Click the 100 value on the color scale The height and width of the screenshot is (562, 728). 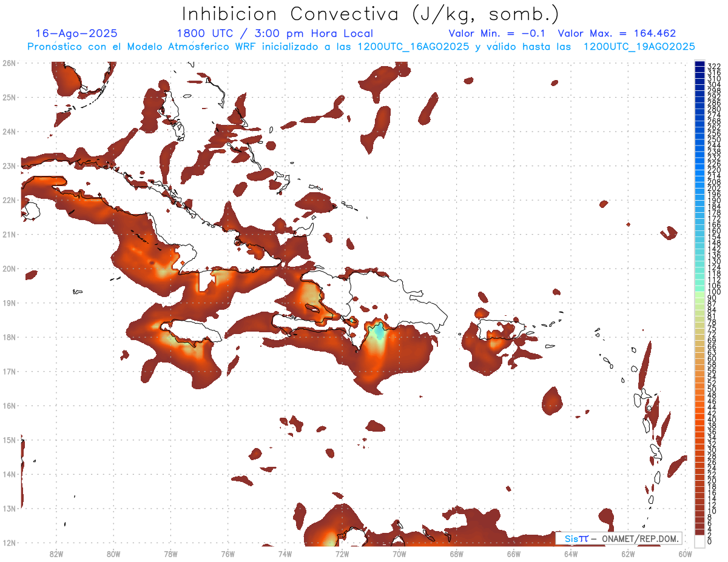pyautogui.click(x=713, y=292)
